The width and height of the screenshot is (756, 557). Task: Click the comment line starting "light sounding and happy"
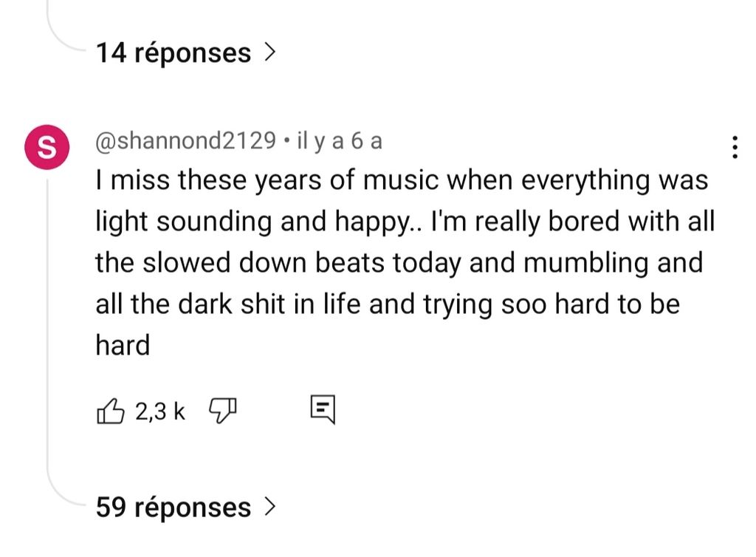[405, 222]
